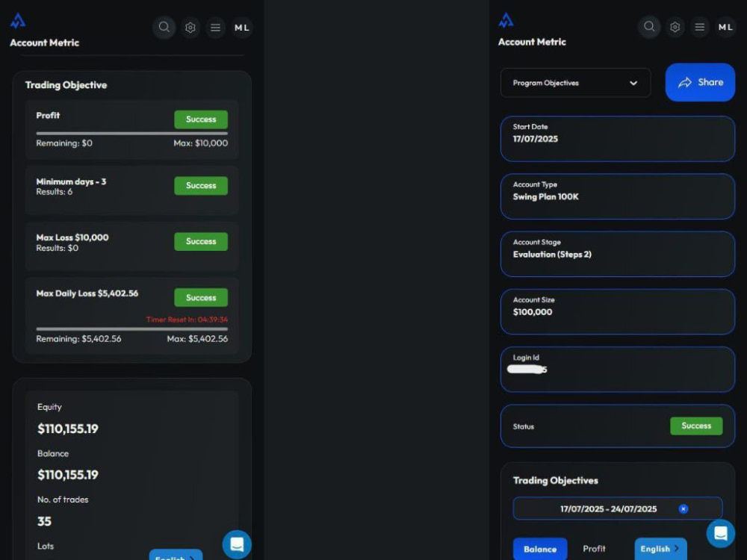This screenshot has width=747, height=560.
Task: Click the No. of trades value 35
Action: [44, 521]
